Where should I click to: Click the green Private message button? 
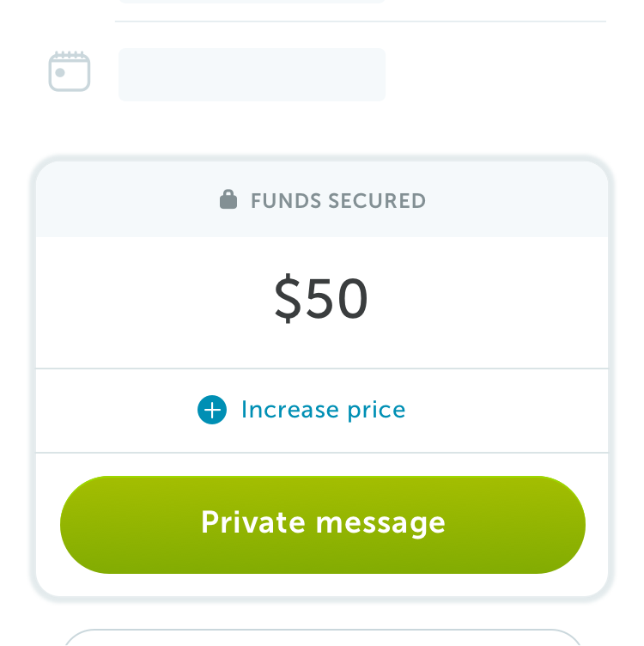(323, 525)
